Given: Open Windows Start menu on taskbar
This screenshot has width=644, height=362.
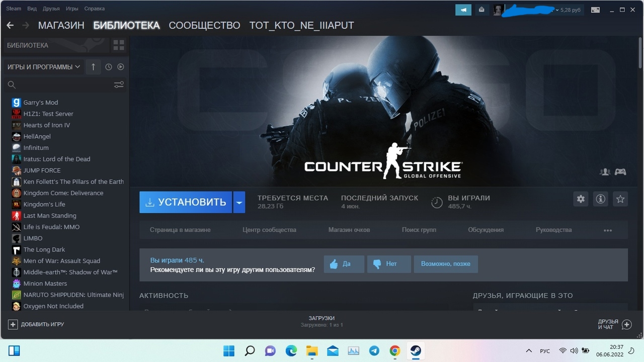Looking at the screenshot, I should (x=229, y=350).
